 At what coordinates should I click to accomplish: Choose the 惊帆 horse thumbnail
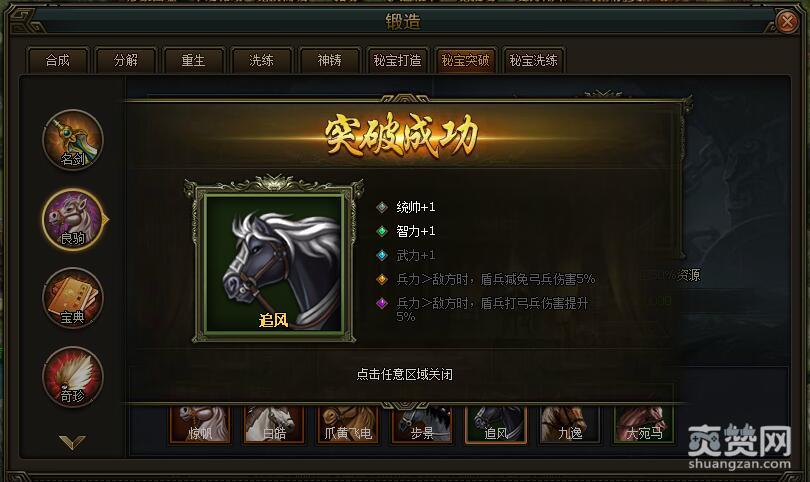click(200, 425)
